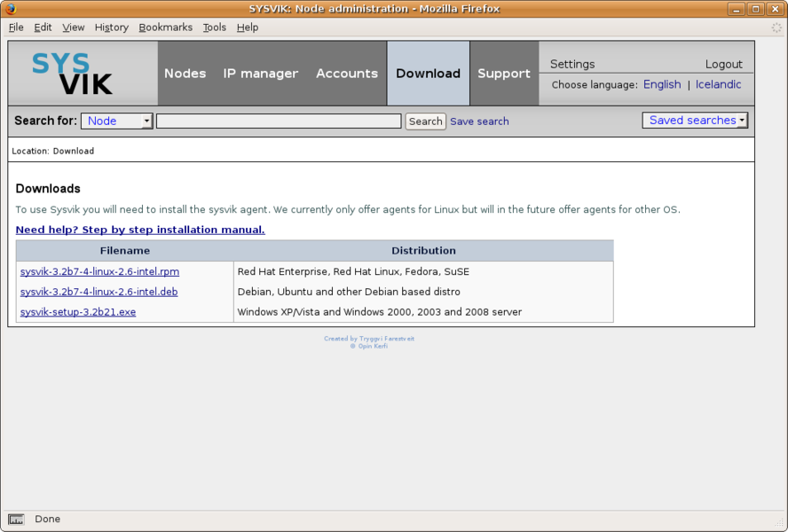Screen dimensions: 788x532
Task: Download sysvik-3.2b7-4-linux-2.6-intel.deb
Action: tap(99, 292)
